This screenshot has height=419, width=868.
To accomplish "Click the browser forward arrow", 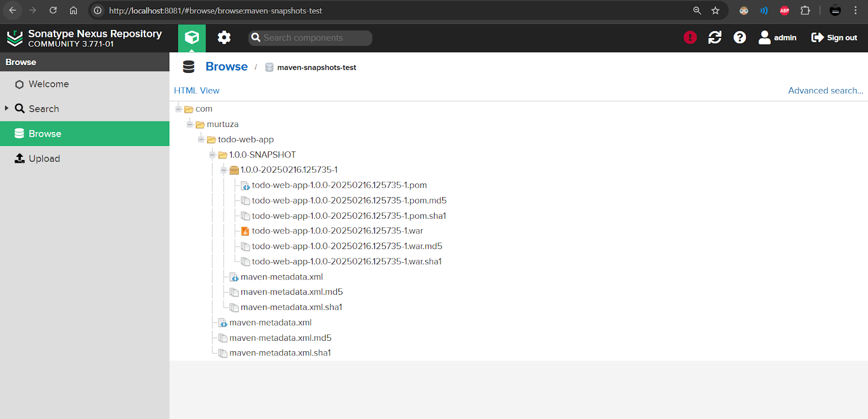I will coord(33,10).
